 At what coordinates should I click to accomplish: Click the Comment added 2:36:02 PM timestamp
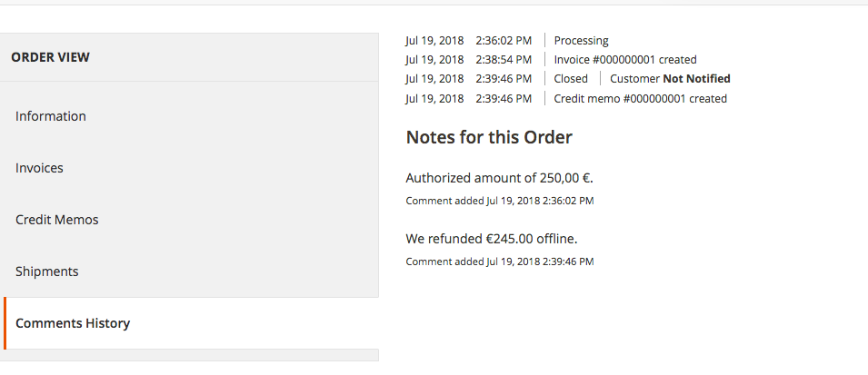pos(499,201)
